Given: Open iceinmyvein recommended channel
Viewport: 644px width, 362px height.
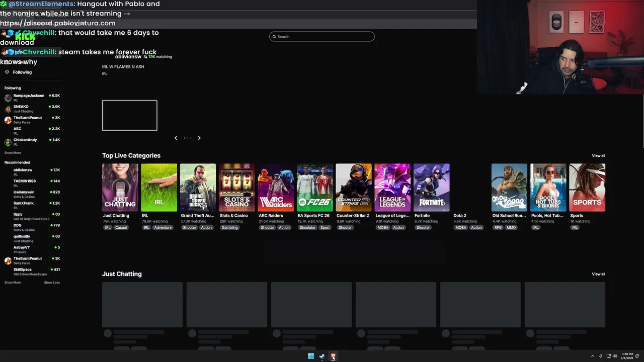Looking at the screenshot, I should coord(32,194).
